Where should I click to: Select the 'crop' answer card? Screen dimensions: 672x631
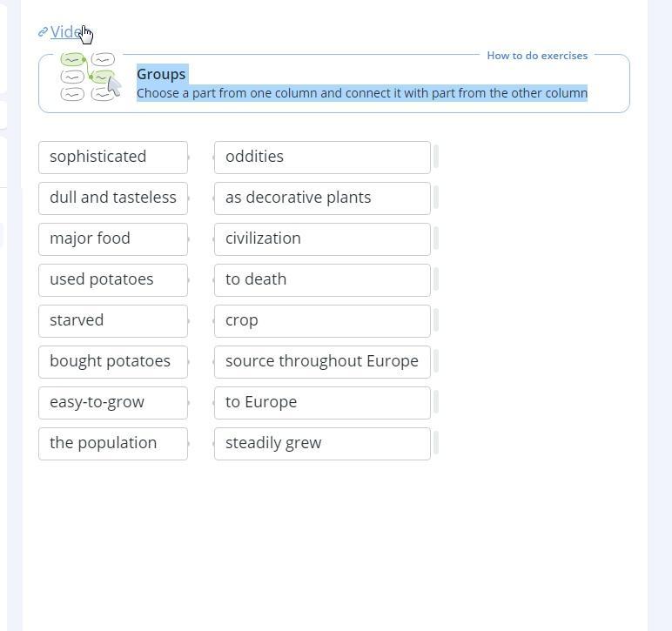point(322,321)
